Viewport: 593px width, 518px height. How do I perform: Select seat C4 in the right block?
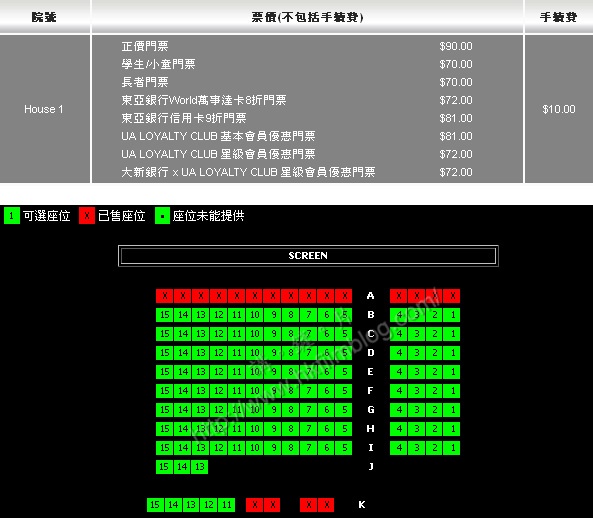tap(399, 334)
